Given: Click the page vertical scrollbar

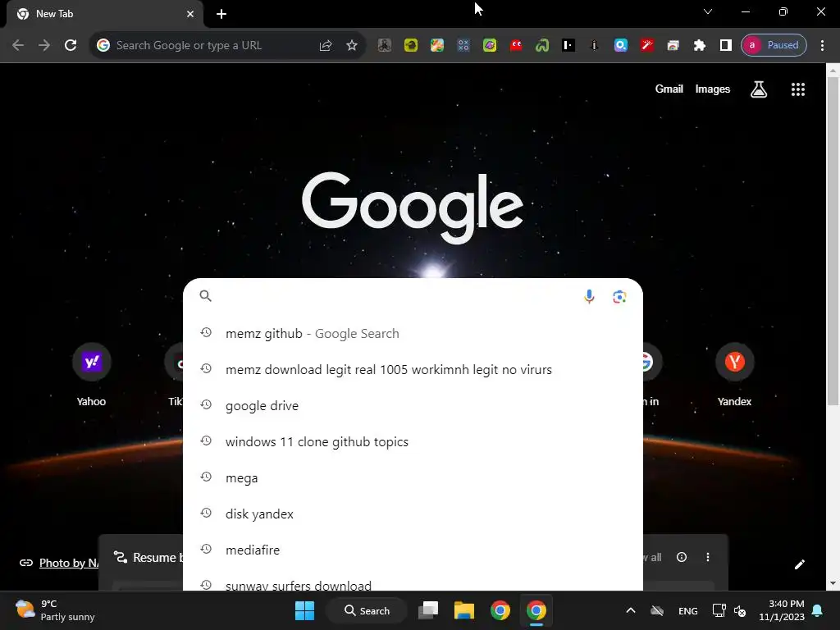Looking at the screenshot, I should click(833, 241).
